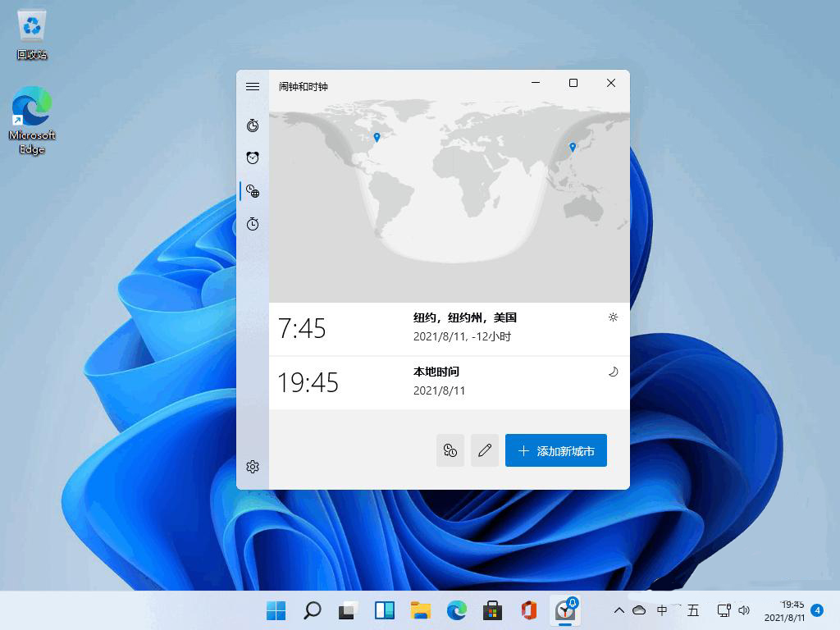The image size is (840, 630).
Task: Click the compare time zones button
Action: pos(450,450)
